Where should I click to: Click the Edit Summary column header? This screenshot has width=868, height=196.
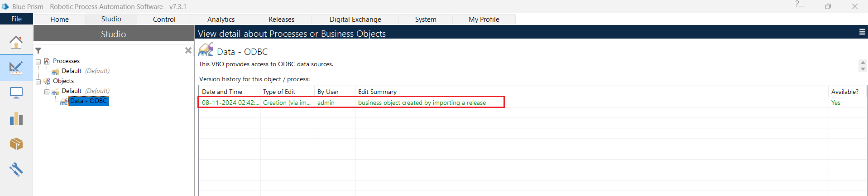(x=377, y=92)
